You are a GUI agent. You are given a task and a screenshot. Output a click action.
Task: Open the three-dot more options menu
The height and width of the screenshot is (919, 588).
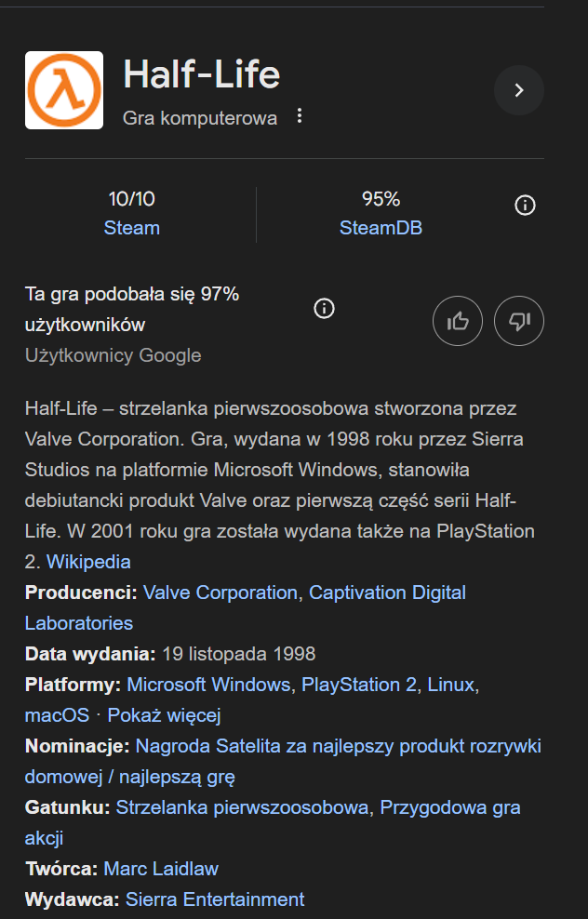point(299,116)
